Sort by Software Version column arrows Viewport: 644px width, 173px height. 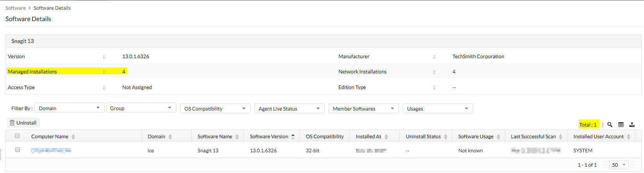pyautogui.click(x=293, y=137)
